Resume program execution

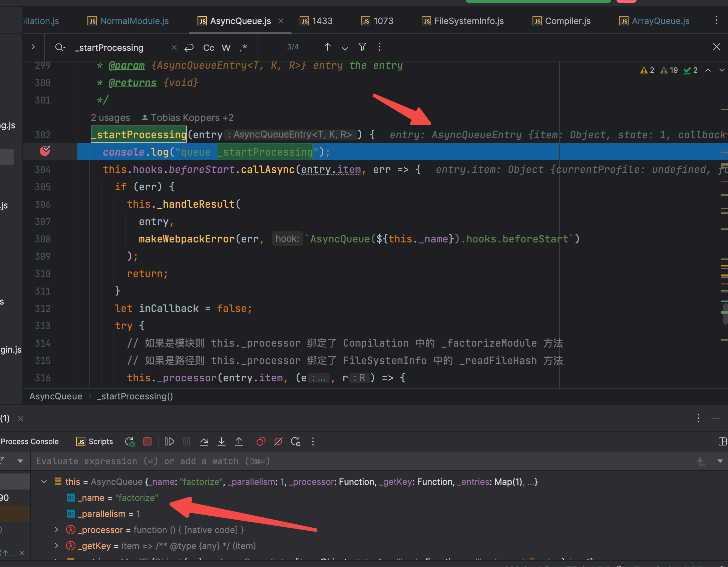(169, 441)
